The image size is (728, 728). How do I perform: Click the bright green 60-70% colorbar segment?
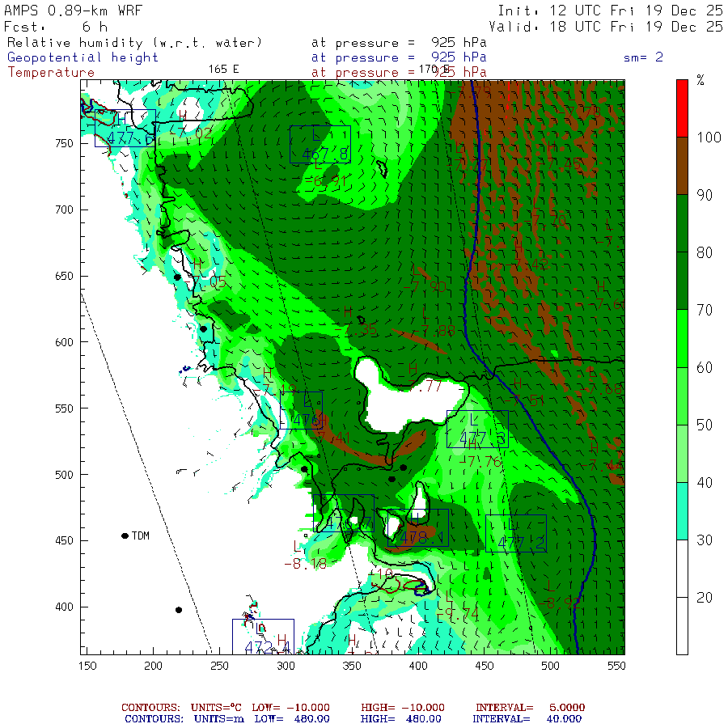(x=682, y=338)
